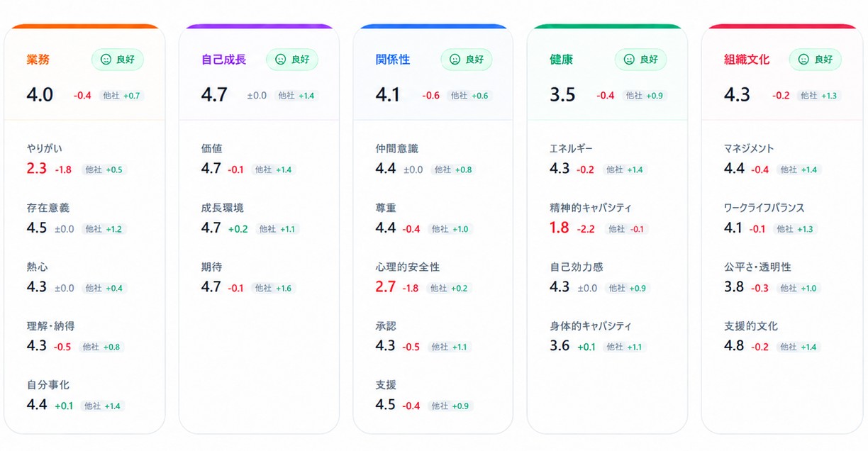
Task: Select the 公平さ・透明性 item label
Action: point(757,267)
